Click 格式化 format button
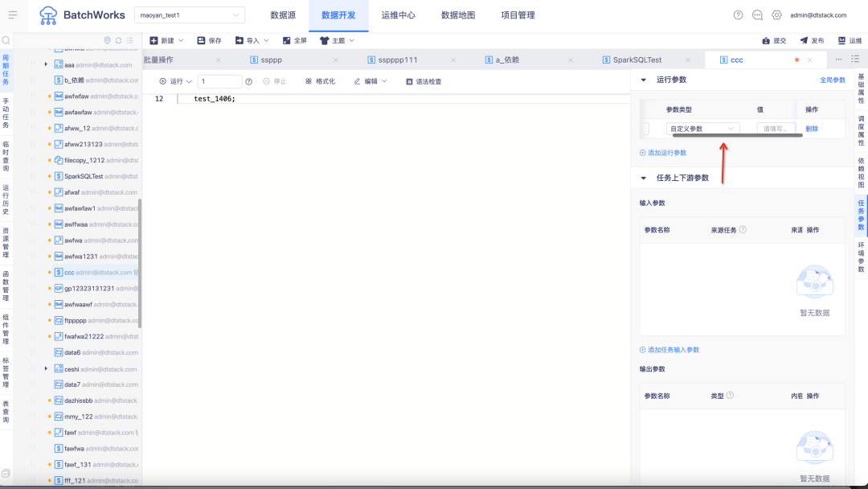The height and width of the screenshot is (489, 868). point(320,81)
